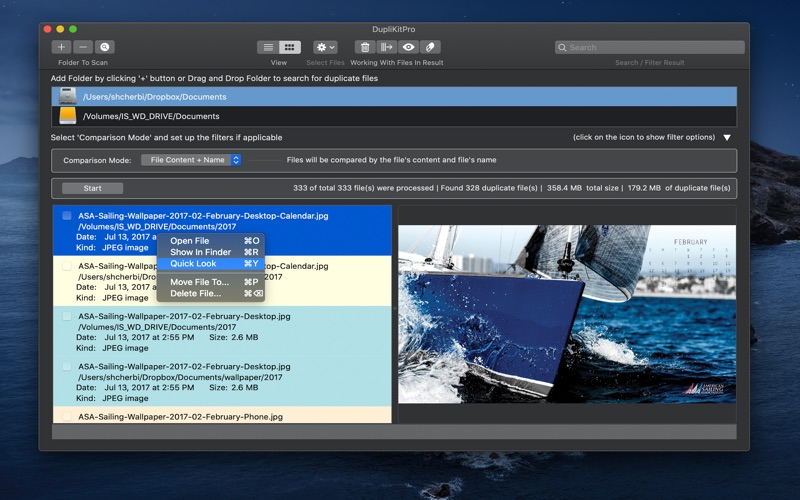Check the box for February-Desktop.jpg on IS_WD_DRIVE

tap(67, 316)
